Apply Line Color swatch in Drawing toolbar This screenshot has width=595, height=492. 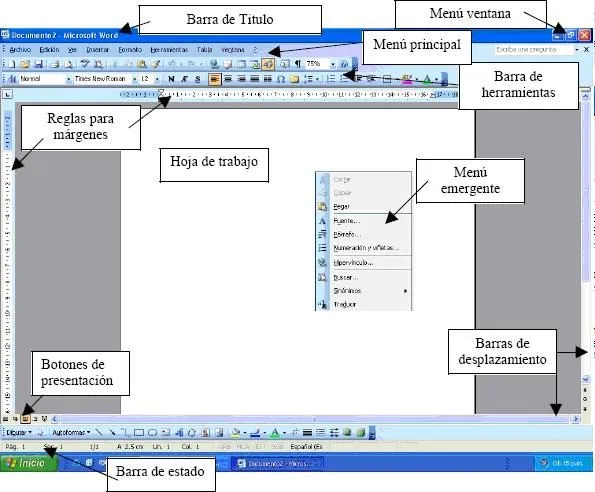pos(255,432)
